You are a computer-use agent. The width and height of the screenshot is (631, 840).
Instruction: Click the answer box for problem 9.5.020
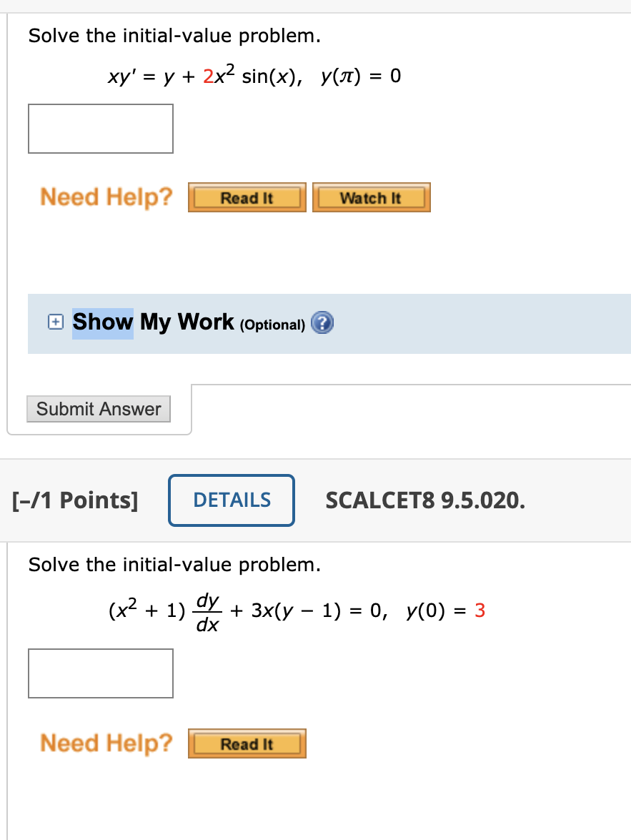click(100, 673)
